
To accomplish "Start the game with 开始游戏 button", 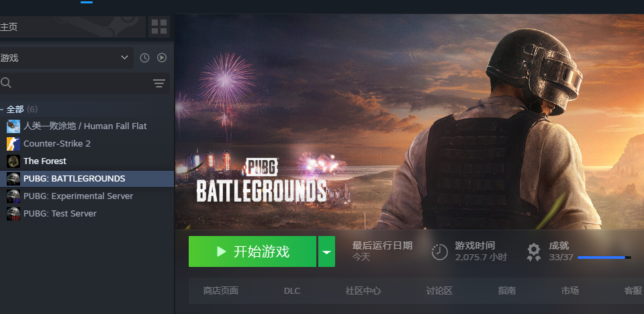I will [252, 251].
